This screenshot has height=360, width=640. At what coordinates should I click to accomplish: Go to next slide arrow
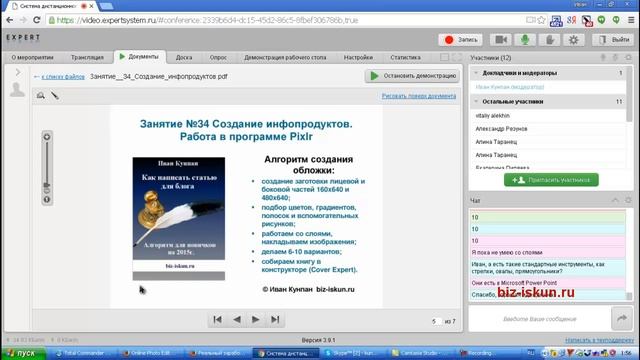tap(256, 320)
